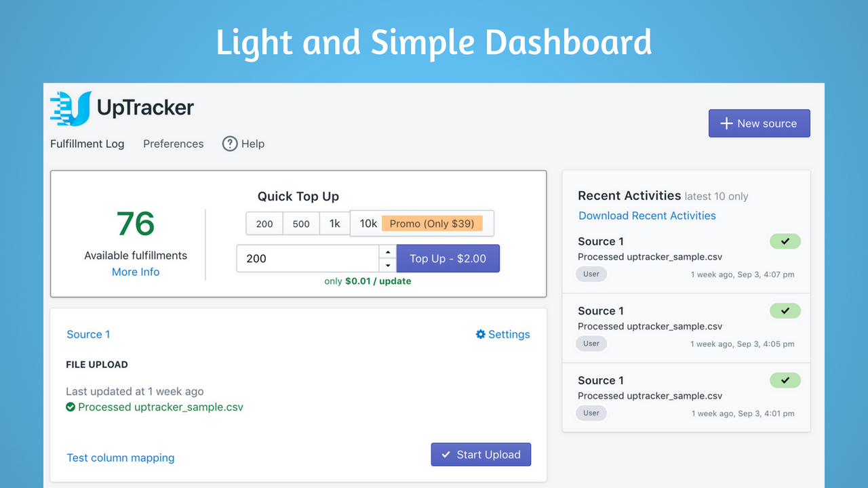Open the Fulfillment Log tab

(x=87, y=144)
